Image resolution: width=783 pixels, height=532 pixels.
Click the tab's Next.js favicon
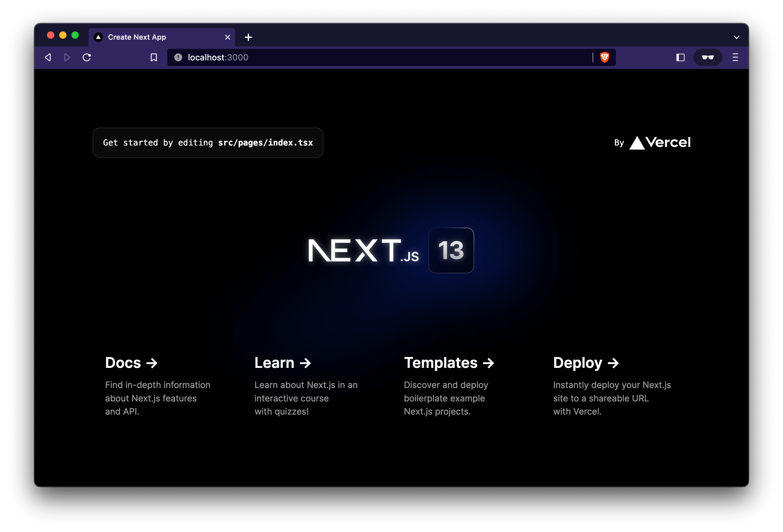point(98,38)
